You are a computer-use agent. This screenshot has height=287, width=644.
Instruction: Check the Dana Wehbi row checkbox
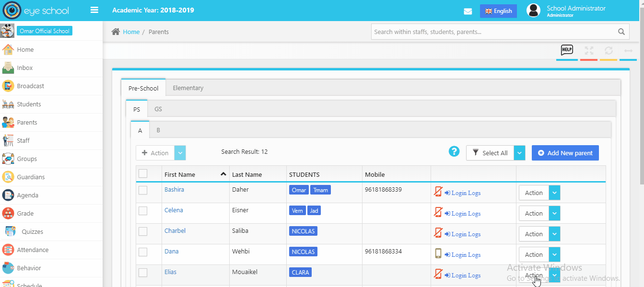[143, 252]
